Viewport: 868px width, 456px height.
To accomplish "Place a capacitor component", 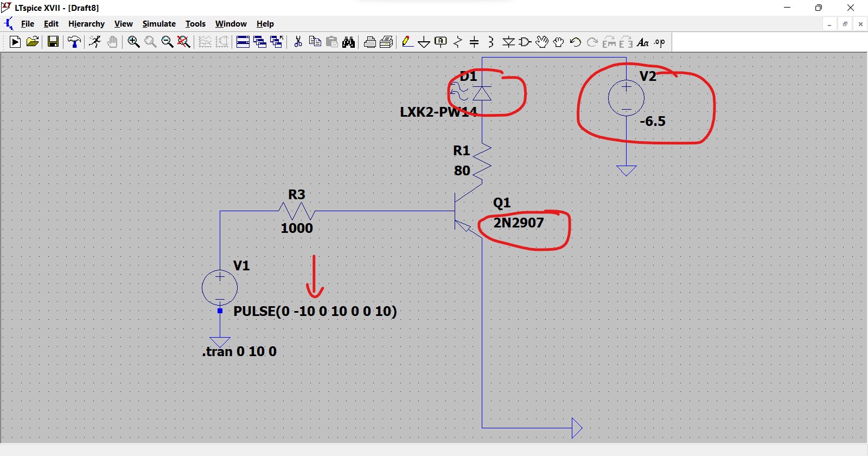I will (474, 42).
